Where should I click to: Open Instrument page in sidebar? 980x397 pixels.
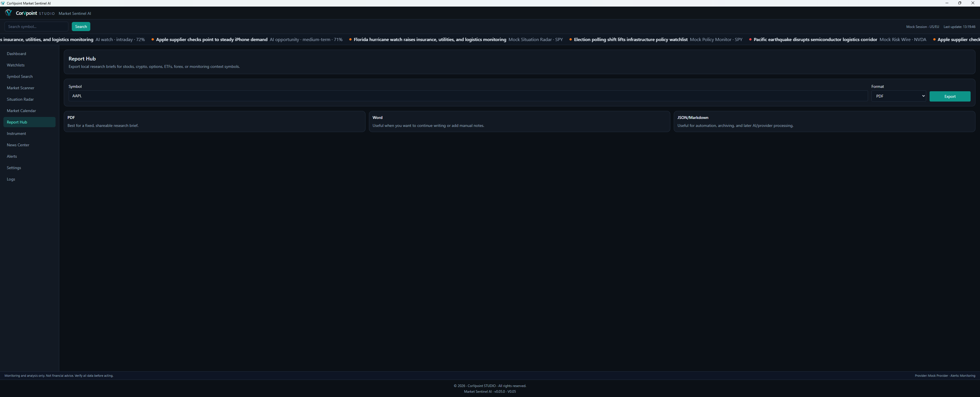coord(29,134)
